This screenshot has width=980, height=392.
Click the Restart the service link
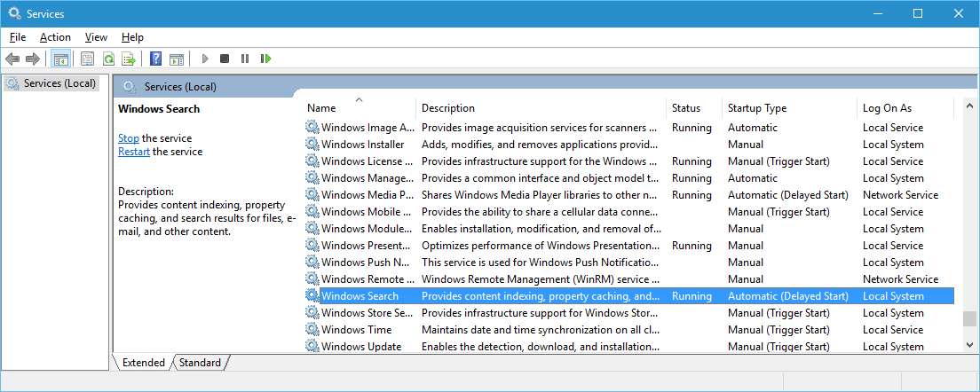click(134, 152)
